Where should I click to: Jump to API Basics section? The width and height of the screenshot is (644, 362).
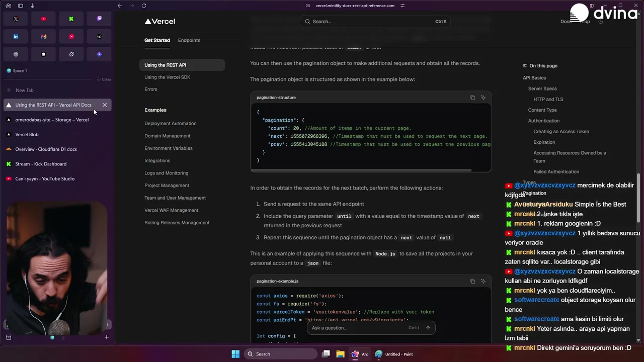click(x=534, y=78)
